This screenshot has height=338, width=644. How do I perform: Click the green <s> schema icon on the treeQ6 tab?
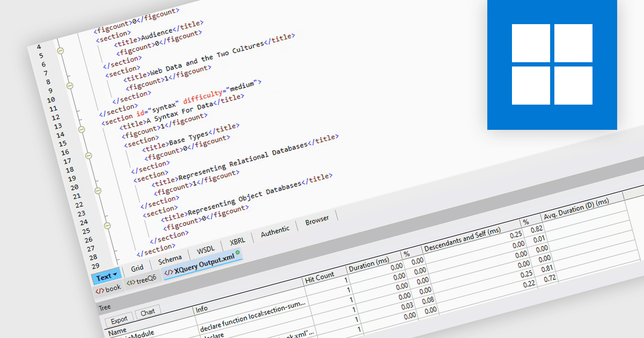[131, 281]
